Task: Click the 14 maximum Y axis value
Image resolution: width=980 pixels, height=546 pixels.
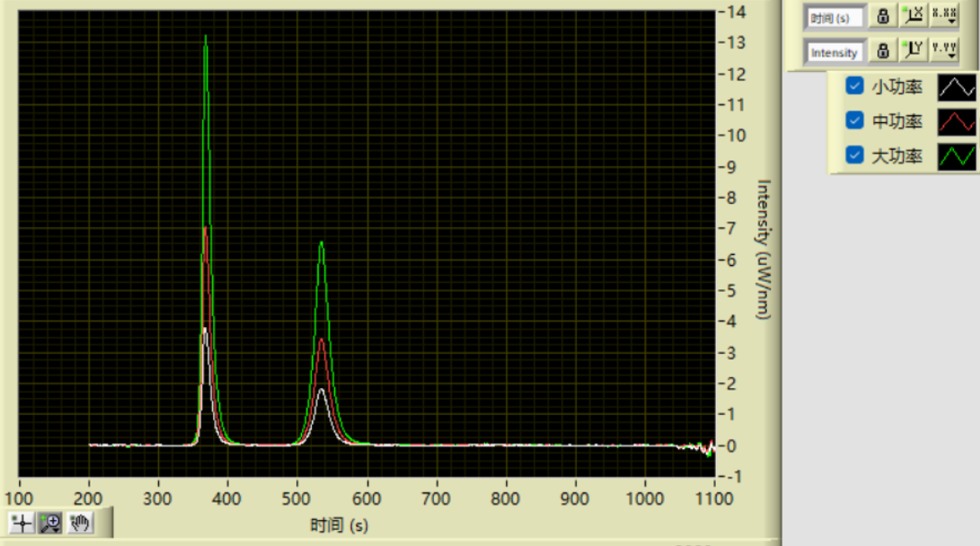Action: [736, 12]
